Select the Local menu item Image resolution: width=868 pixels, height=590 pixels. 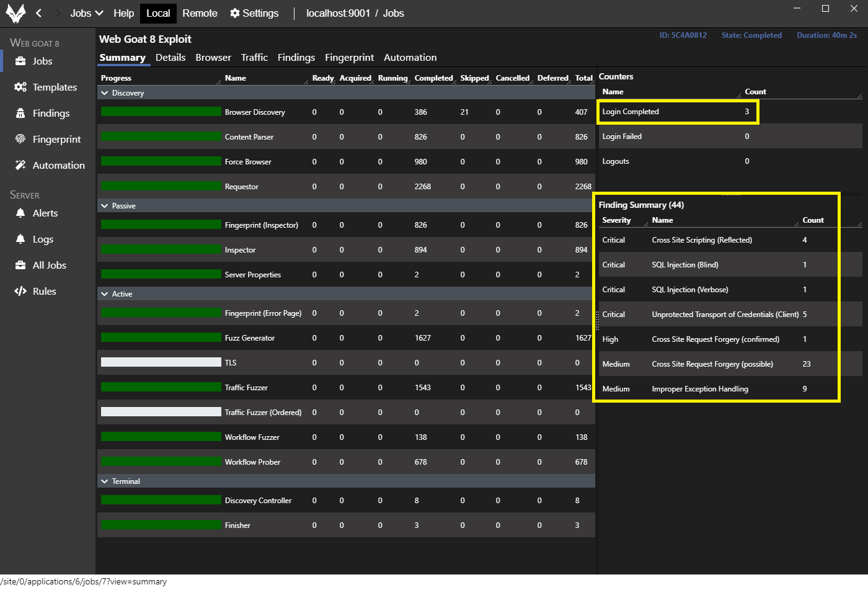[x=158, y=13]
